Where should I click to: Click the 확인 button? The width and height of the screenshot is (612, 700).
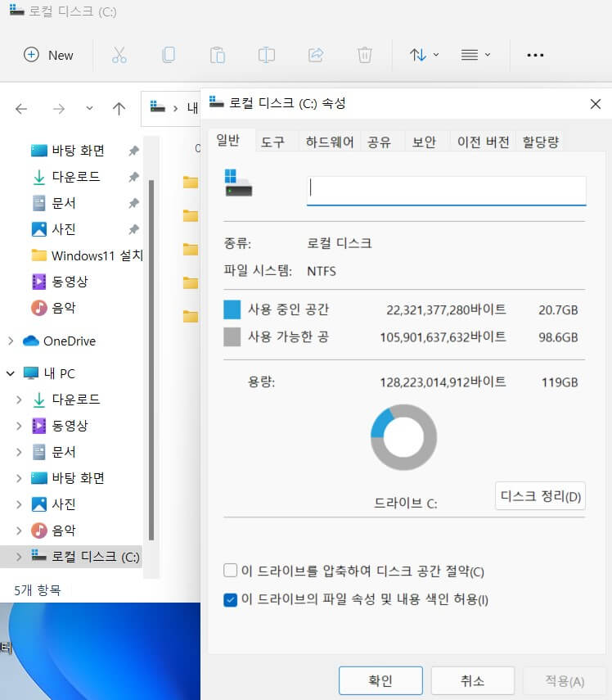click(x=380, y=681)
